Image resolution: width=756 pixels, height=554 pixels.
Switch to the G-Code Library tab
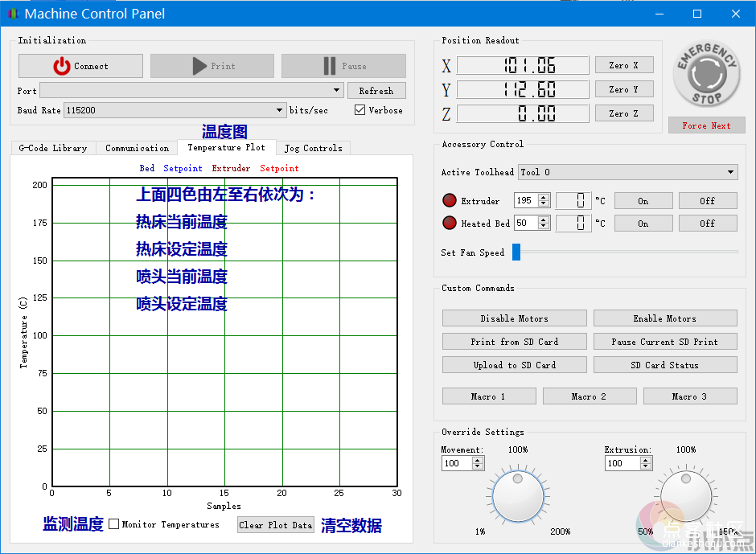(53, 148)
